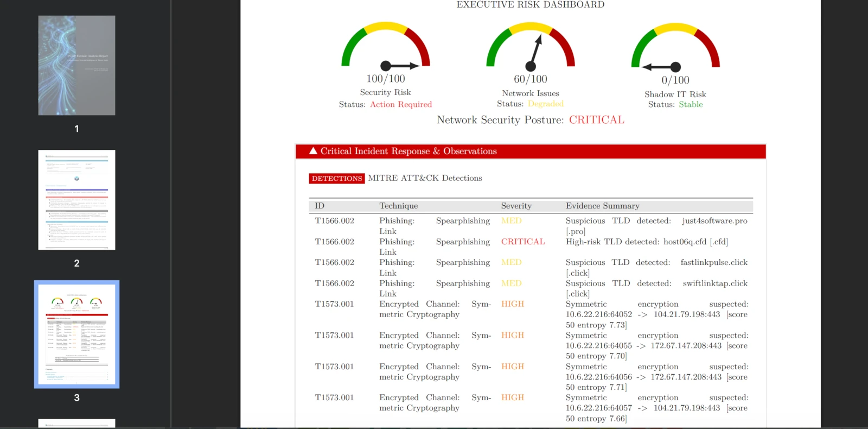
Task: Click the "Shadow IT Risk" gauge label
Action: (x=675, y=94)
